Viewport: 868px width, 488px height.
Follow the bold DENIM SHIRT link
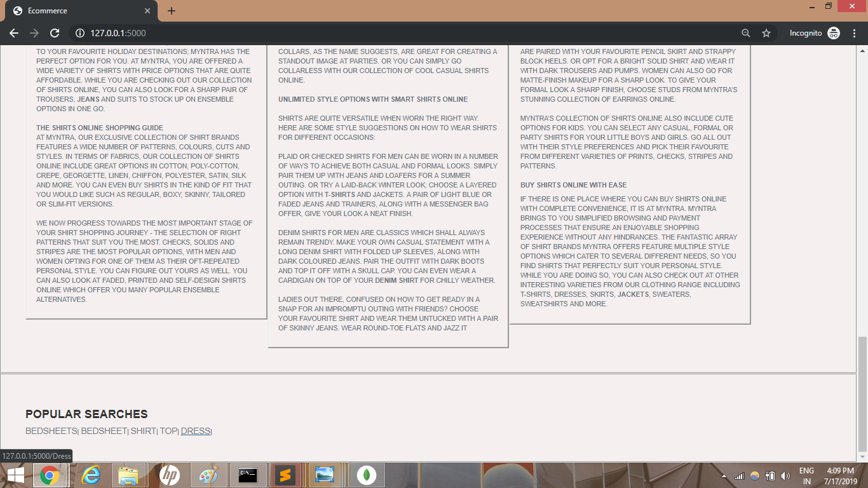click(397, 280)
